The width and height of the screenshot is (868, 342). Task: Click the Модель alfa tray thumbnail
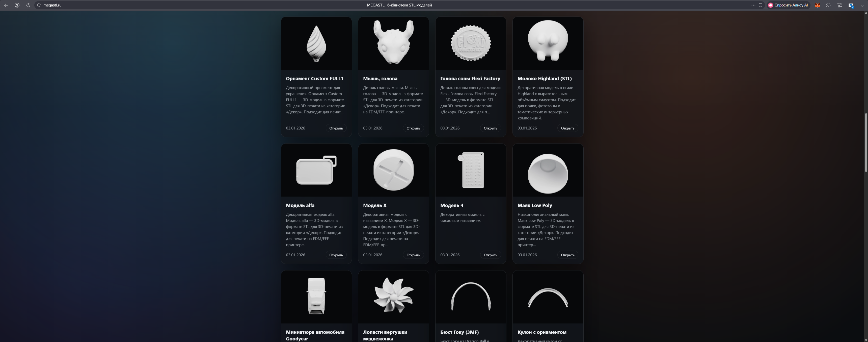(x=316, y=170)
